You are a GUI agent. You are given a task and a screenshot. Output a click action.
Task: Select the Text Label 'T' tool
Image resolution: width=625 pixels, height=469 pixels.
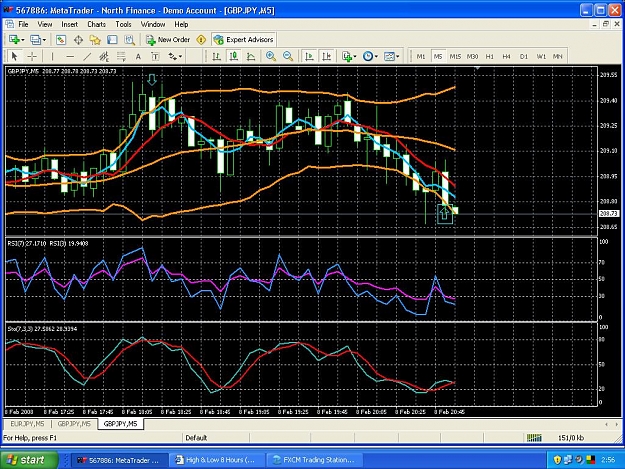(155, 57)
